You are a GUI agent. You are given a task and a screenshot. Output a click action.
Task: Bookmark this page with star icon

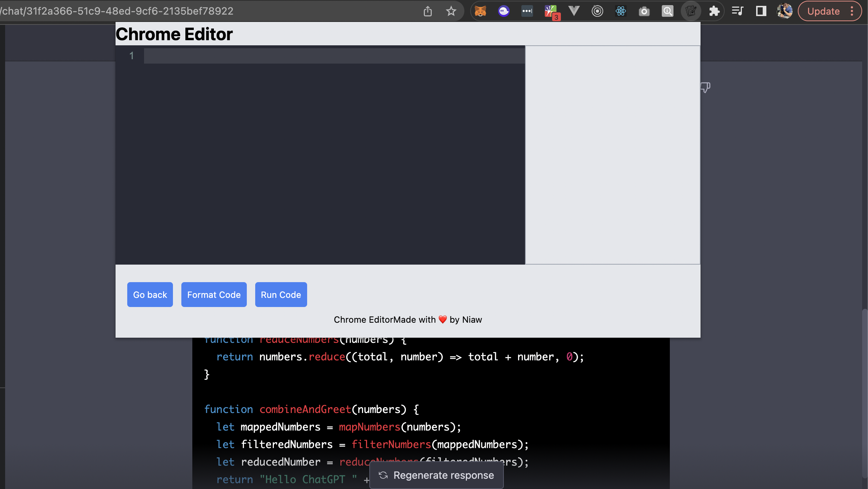451,11
